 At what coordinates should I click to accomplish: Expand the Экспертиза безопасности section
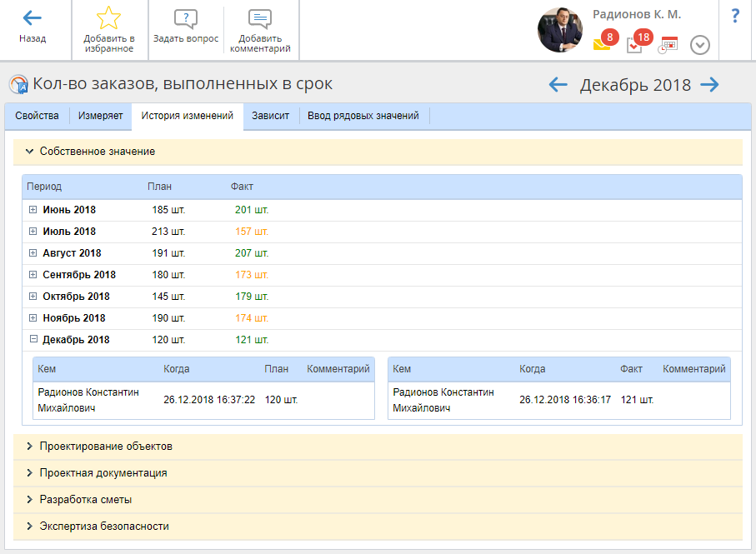(x=29, y=527)
